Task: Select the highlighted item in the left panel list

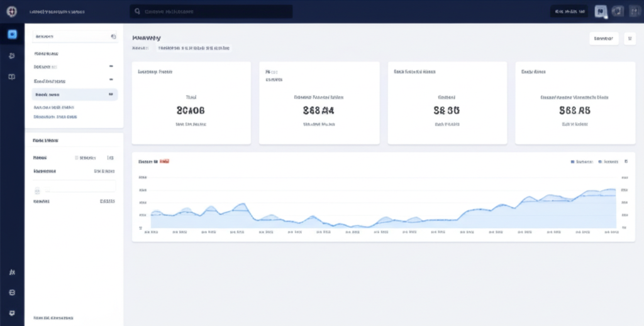Action: [x=75, y=94]
